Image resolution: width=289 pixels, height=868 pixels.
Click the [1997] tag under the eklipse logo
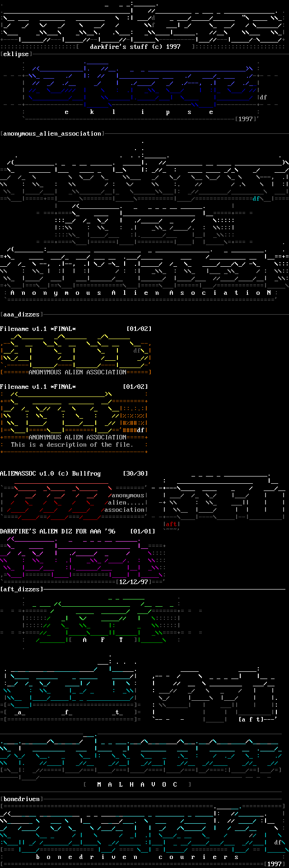(246, 119)
